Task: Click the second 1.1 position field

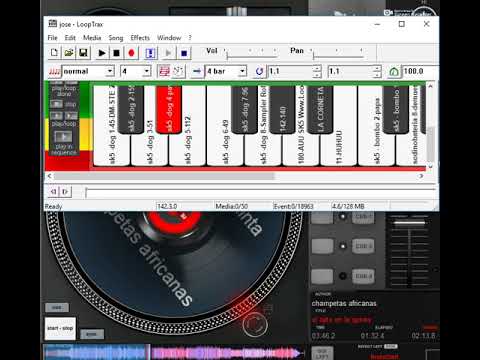Action: tap(350, 71)
